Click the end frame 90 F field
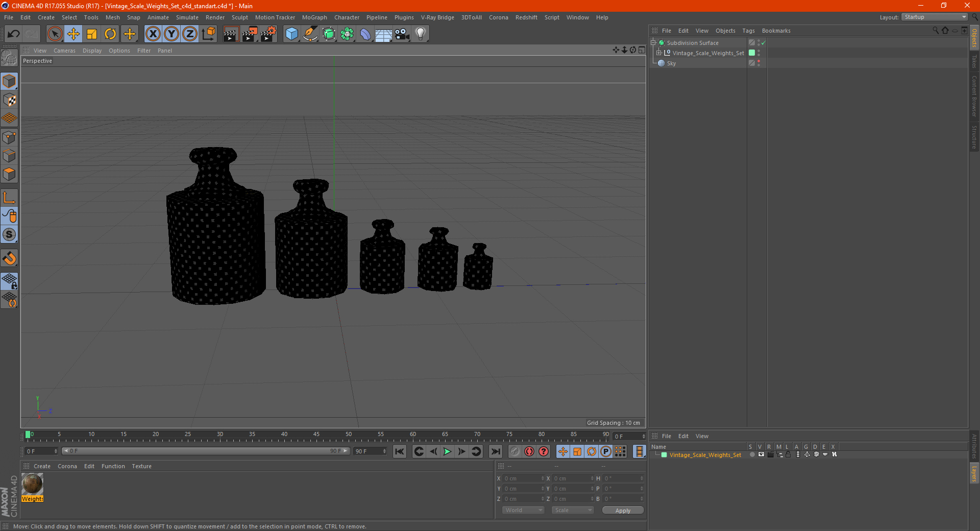Viewport: 980px width, 531px height. click(x=371, y=451)
